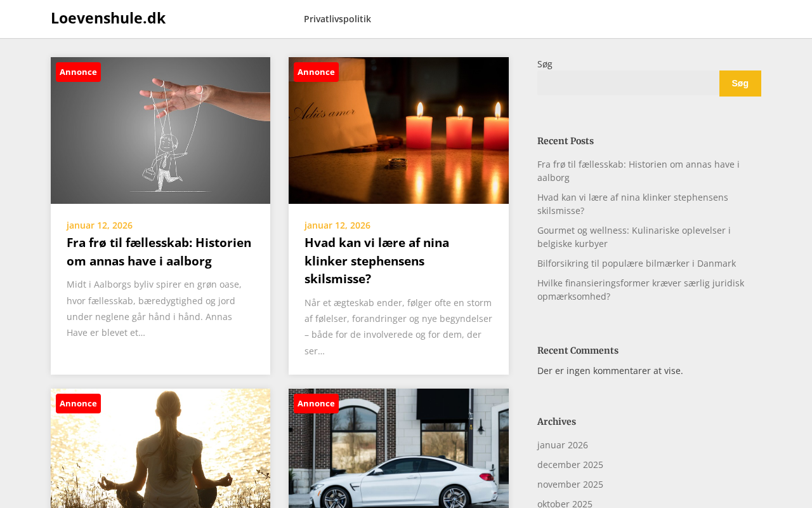Open the november 2025 archive
The width and height of the screenshot is (812, 508).
(570, 484)
